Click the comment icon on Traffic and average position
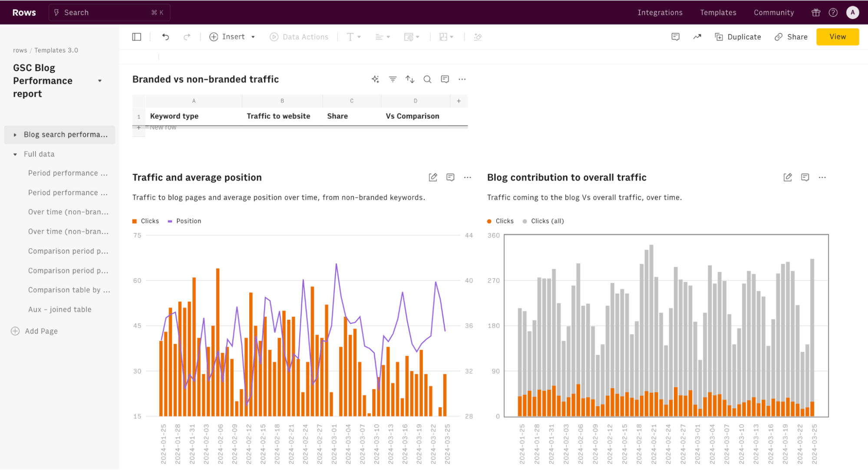Viewport: 868px width, 470px height. click(451, 177)
